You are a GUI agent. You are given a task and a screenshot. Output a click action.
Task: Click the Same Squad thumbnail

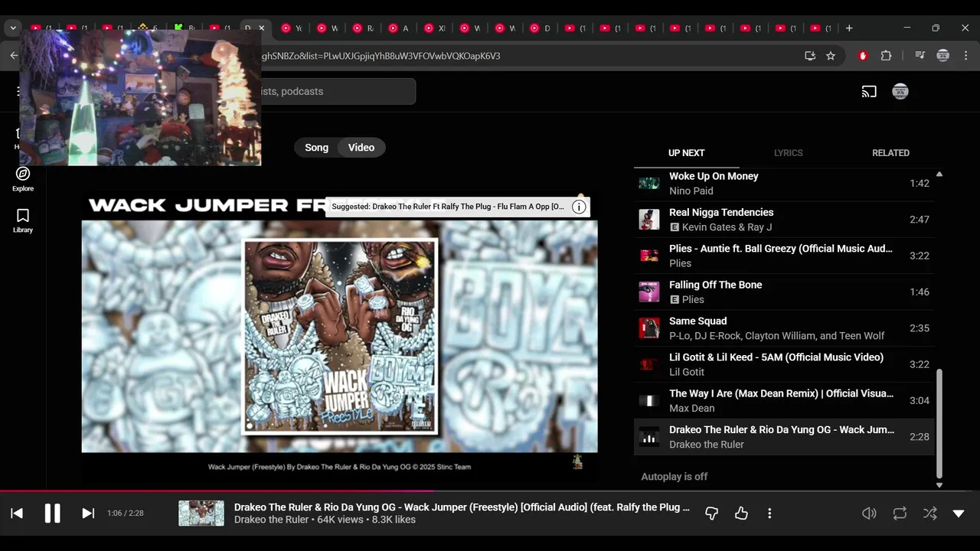click(x=649, y=328)
